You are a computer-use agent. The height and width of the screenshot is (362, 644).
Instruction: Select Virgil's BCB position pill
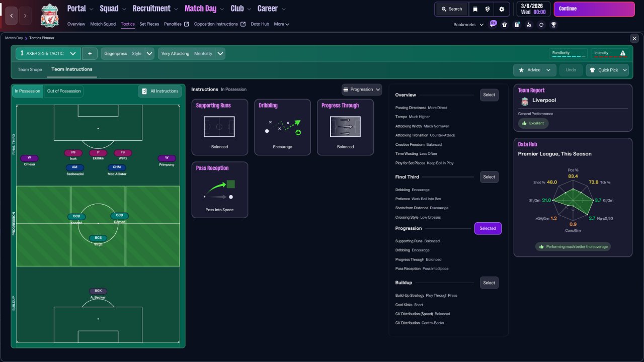click(x=98, y=238)
